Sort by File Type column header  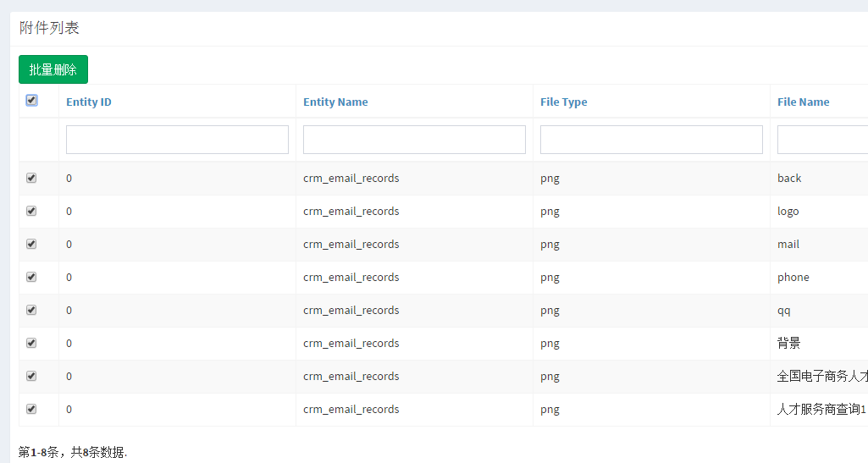point(563,102)
